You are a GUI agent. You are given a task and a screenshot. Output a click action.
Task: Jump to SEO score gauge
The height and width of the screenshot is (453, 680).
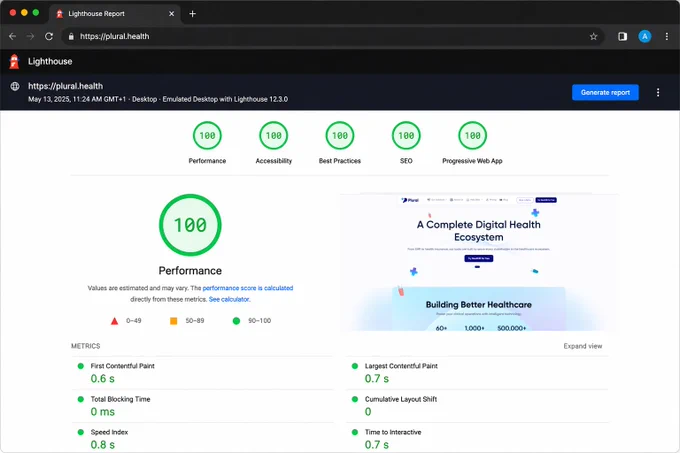click(406, 136)
